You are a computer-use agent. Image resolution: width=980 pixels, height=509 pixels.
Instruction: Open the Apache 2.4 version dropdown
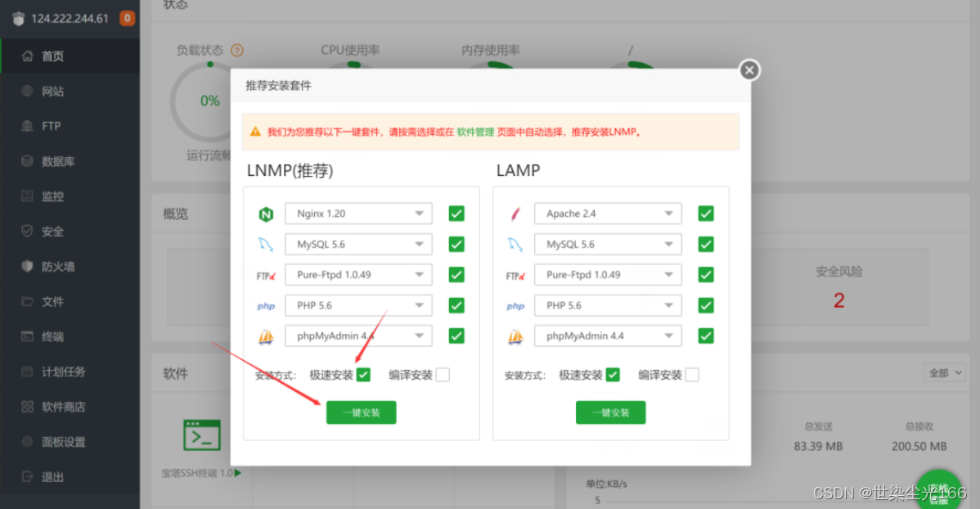pos(608,214)
